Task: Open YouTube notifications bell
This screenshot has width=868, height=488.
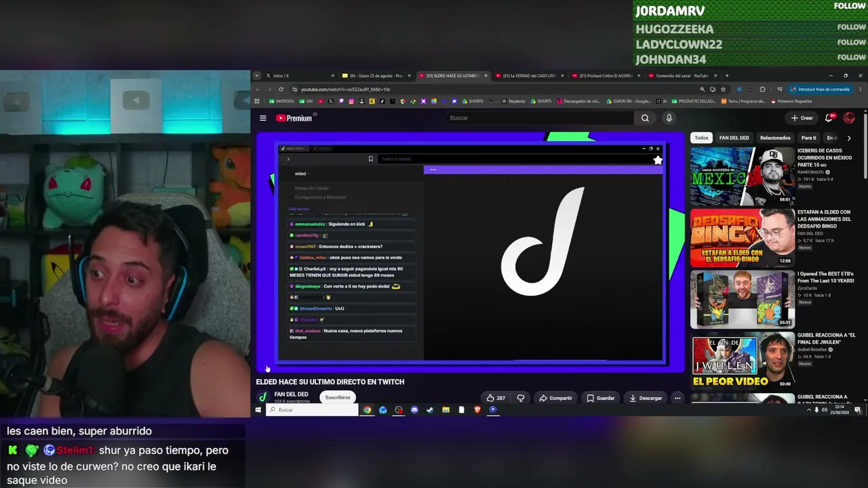Action: pos(829,118)
